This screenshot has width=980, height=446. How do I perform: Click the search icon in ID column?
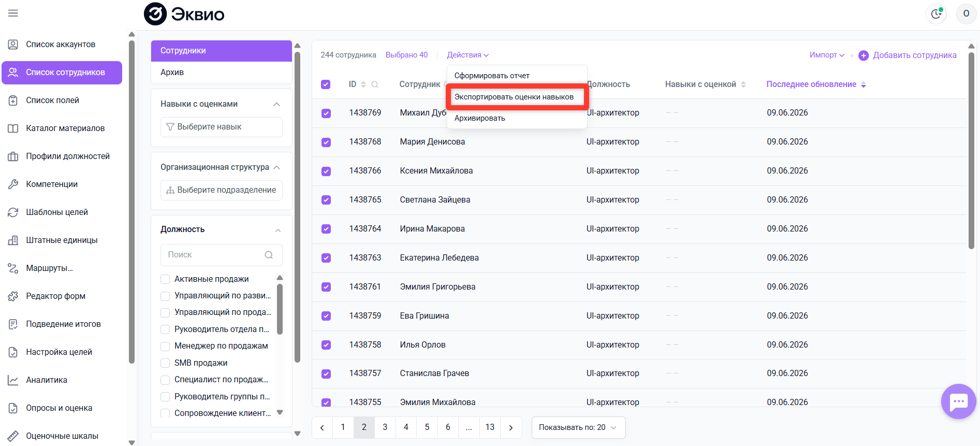tap(375, 84)
